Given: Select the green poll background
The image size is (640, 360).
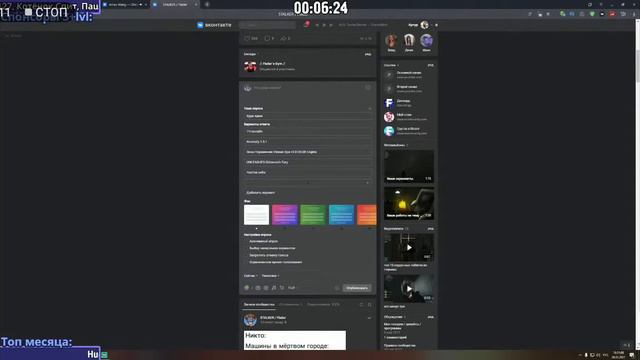Looking at the screenshot, I should [x=313, y=215].
